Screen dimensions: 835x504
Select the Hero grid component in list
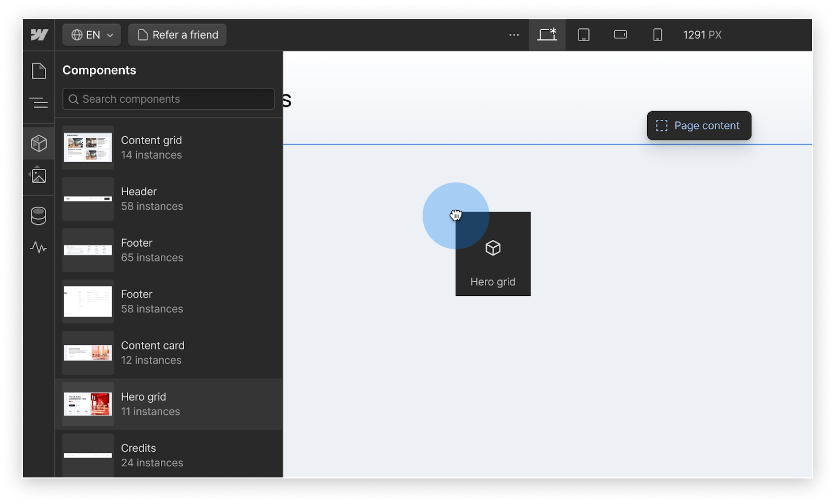click(x=169, y=404)
